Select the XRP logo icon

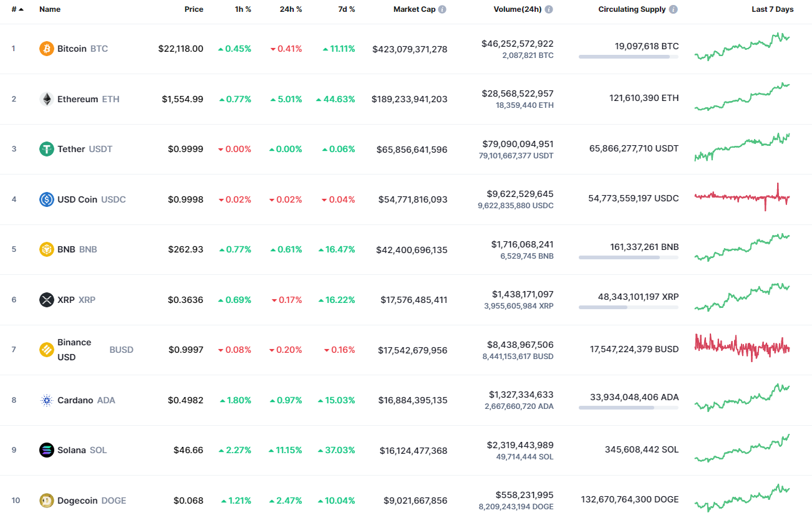click(x=46, y=299)
